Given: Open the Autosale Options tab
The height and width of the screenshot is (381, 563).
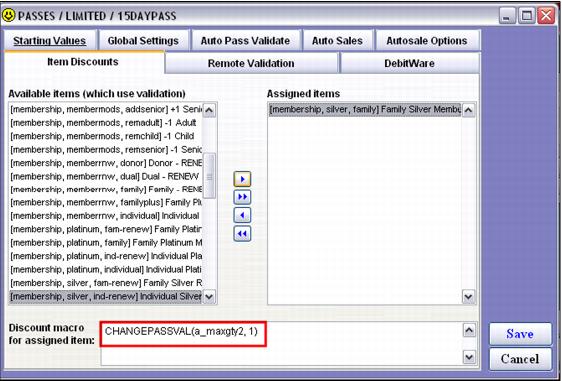Looking at the screenshot, I should [x=427, y=41].
